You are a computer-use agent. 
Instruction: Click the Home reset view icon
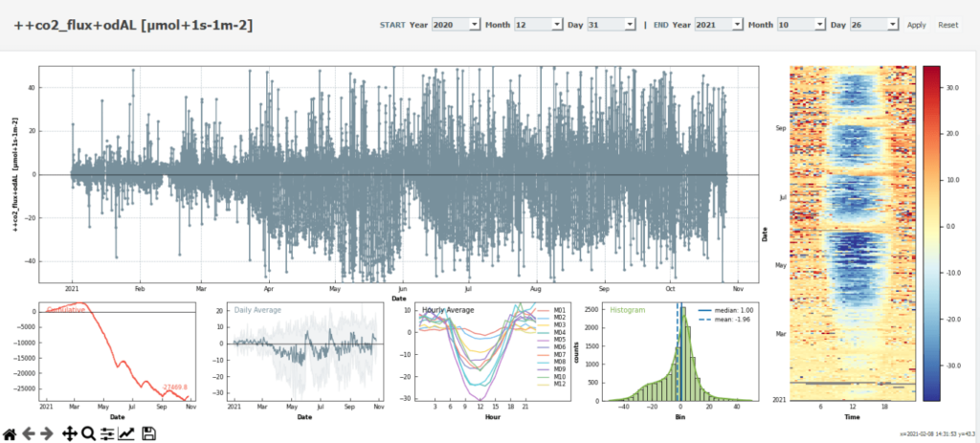[x=10, y=433]
